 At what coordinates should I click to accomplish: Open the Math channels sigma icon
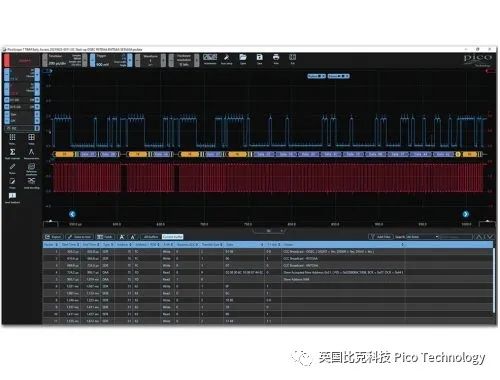point(12,153)
